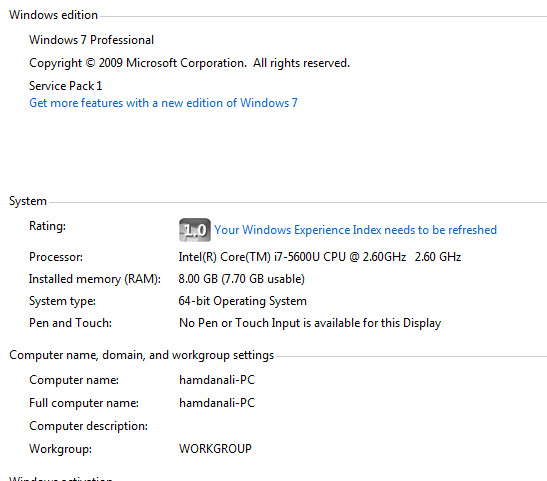The width and height of the screenshot is (547, 481).
Task: Open 'Get more features with a new edition' link
Action: pos(163,103)
